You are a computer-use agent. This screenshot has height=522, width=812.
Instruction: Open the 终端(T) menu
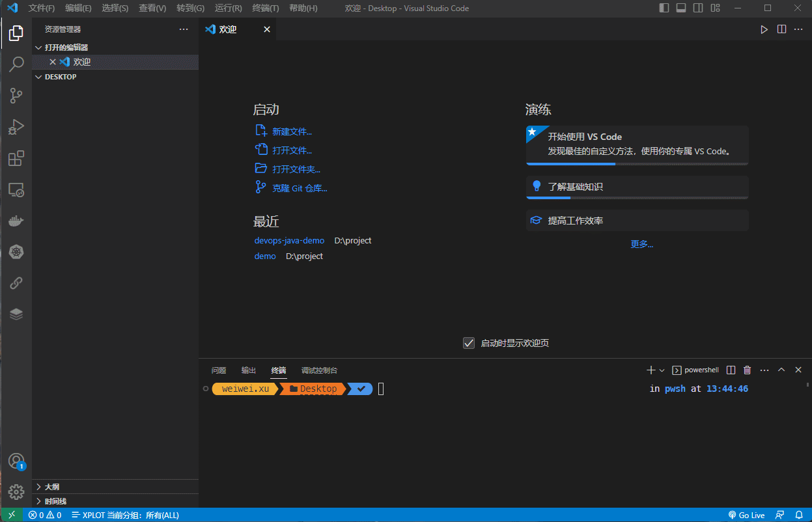(x=266, y=8)
